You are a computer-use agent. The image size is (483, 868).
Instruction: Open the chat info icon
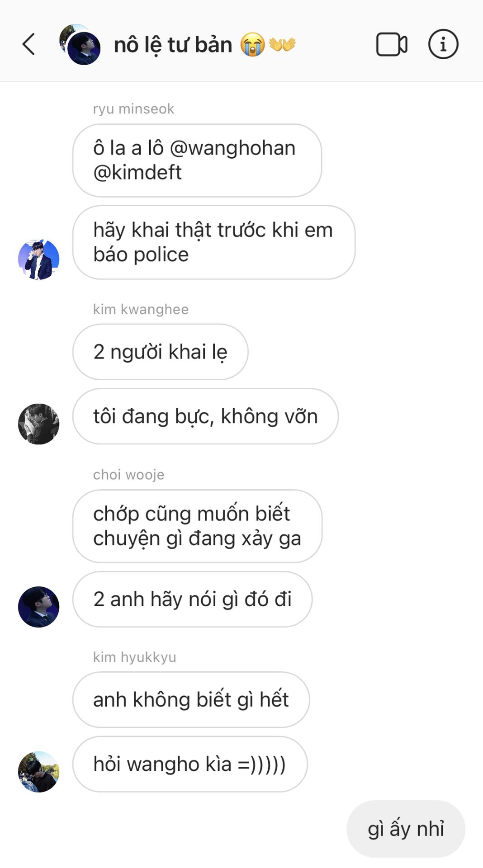point(443,44)
